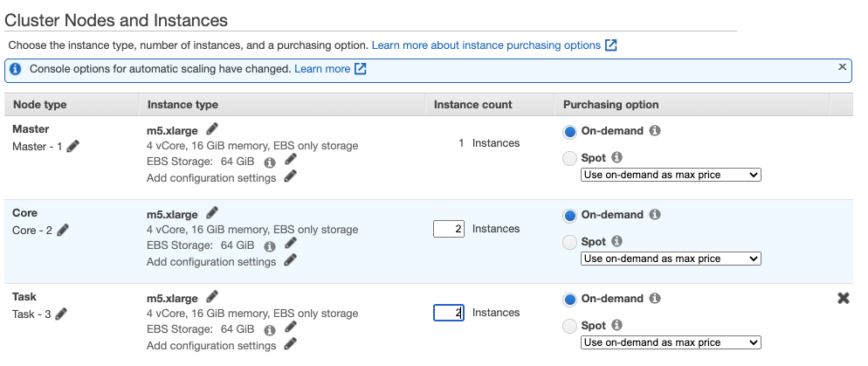This screenshot has width=868, height=366.
Task: Select Spot purchasing for Core node
Action: click(570, 242)
